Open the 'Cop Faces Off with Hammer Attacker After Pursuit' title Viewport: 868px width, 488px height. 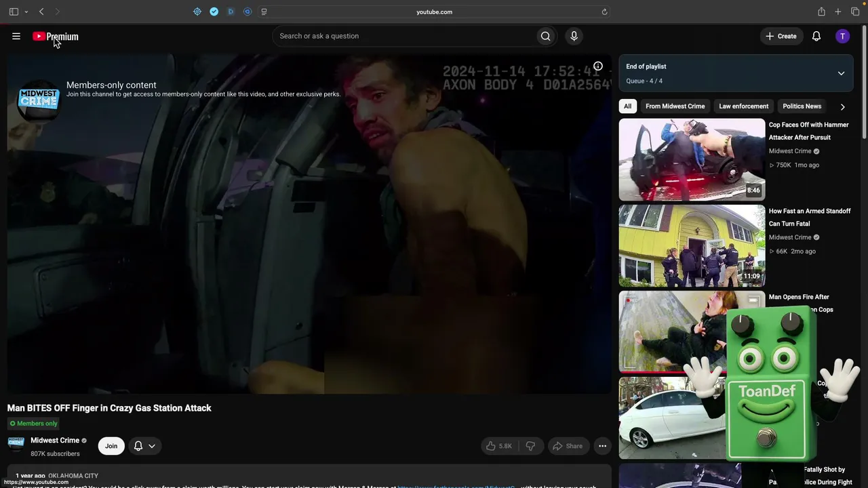pyautogui.click(x=809, y=131)
